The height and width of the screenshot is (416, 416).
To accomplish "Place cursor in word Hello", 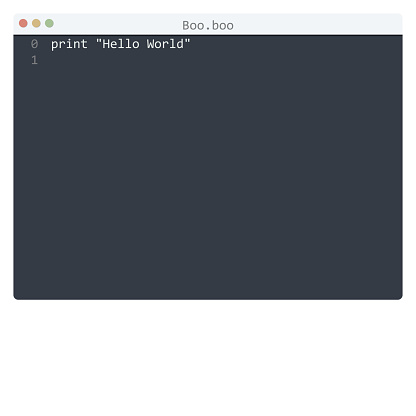I will pos(121,44).
